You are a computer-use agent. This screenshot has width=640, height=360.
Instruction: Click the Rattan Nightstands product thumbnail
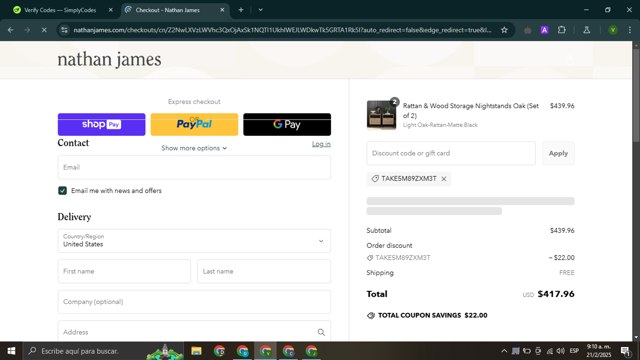(x=381, y=115)
